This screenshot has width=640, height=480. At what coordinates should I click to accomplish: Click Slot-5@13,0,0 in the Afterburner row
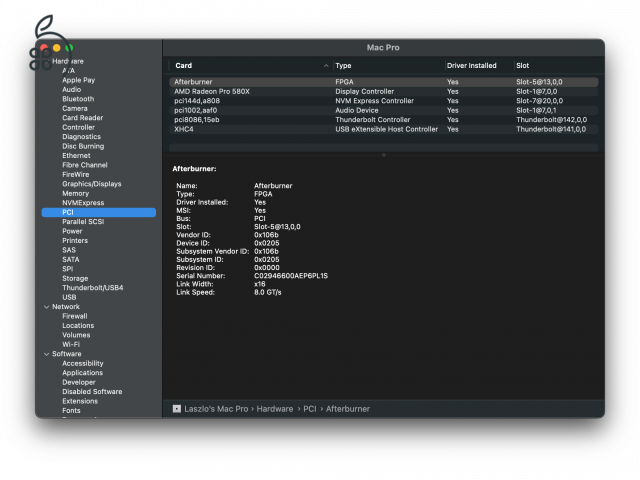pos(539,82)
